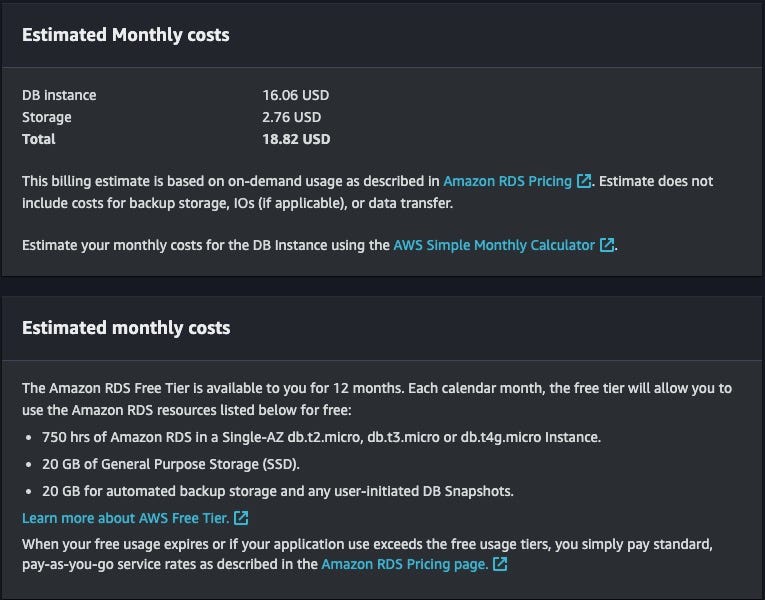This screenshot has height=600, width=765.
Task: Click the lower Estimated monthly costs heading
Action: pos(126,328)
